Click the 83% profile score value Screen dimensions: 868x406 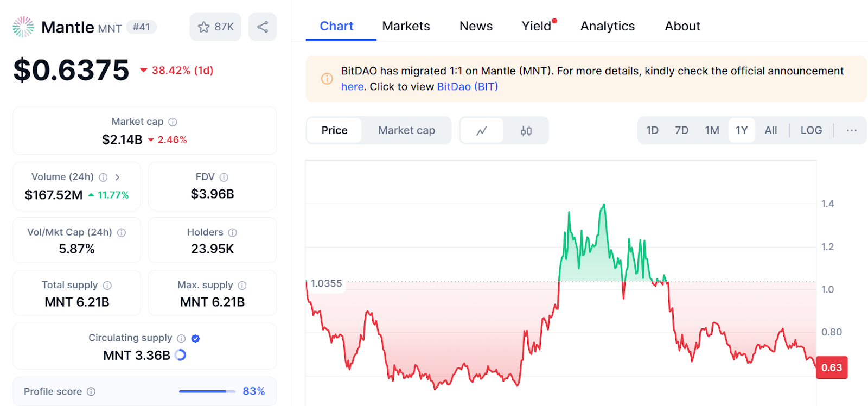253,391
